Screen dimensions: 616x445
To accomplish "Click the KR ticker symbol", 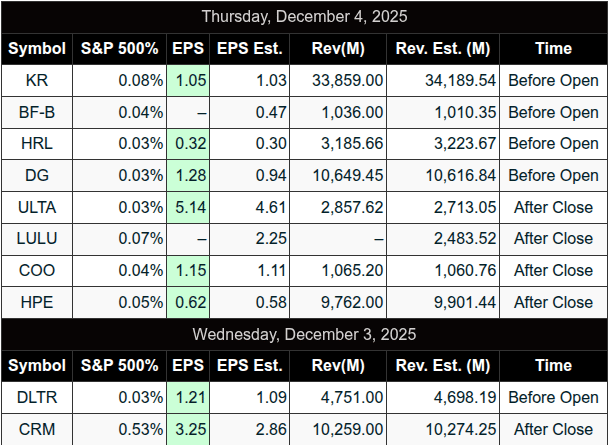I will pyautogui.click(x=36, y=80).
